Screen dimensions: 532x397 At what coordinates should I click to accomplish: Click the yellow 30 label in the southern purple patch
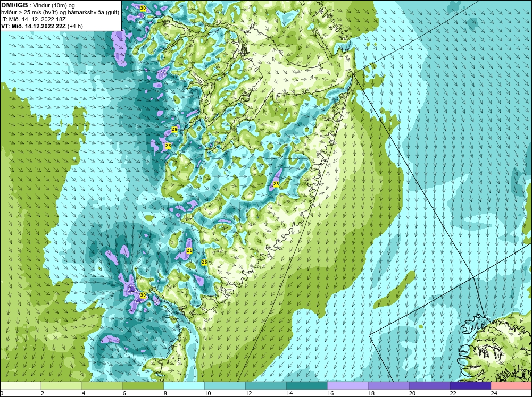[x=143, y=295]
